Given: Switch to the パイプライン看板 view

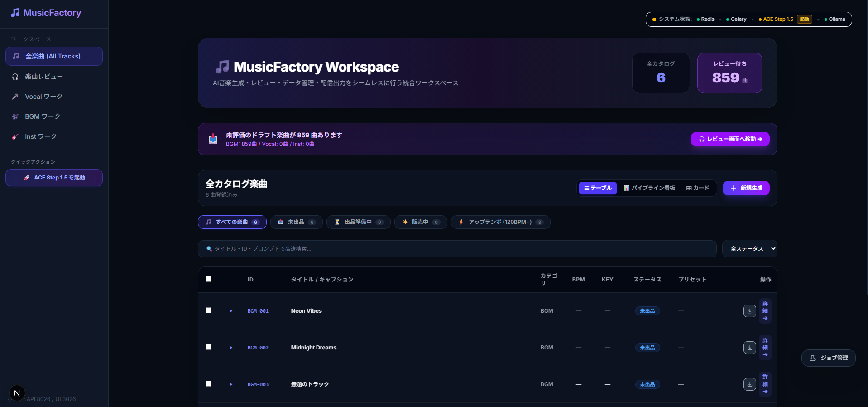Looking at the screenshot, I should pos(649,188).
